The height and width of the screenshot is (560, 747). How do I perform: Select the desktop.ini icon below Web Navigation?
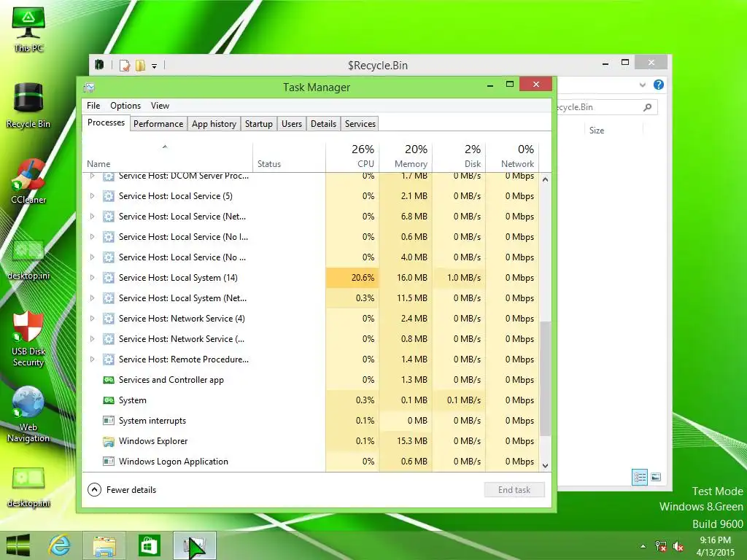pos(28,488)
